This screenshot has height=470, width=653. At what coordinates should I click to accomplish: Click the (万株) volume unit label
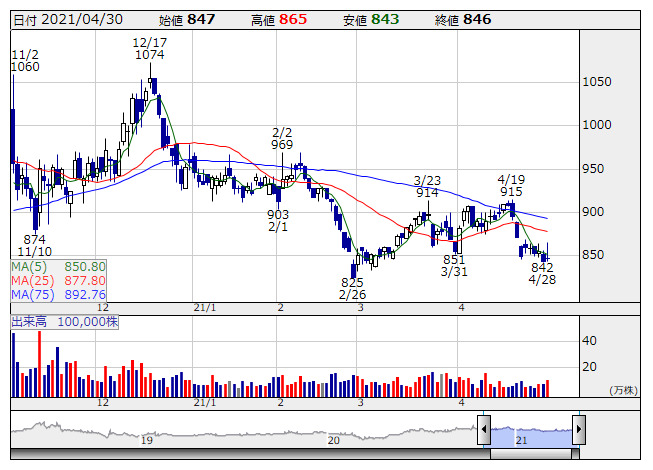pyautogui.click(x=623, y=390)
